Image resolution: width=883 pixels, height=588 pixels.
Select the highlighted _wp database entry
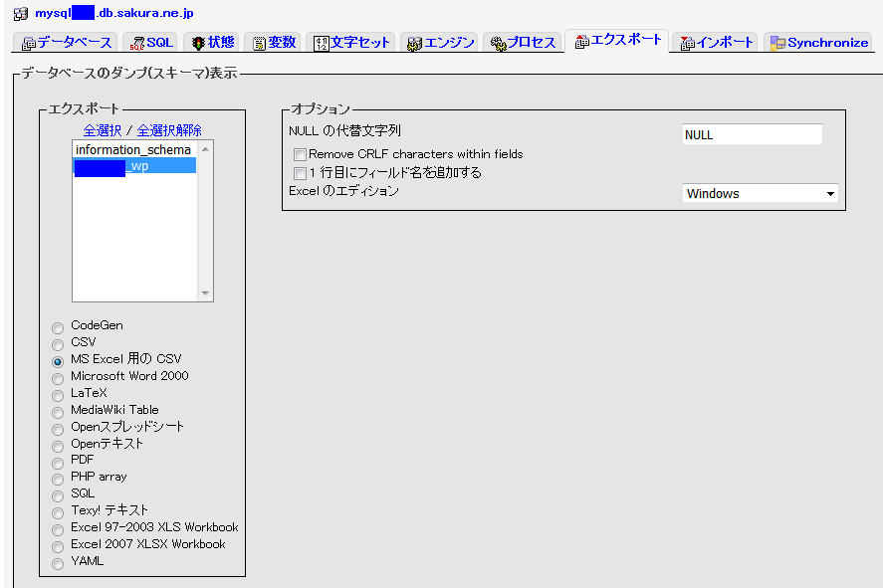click(x=134, y=166)
